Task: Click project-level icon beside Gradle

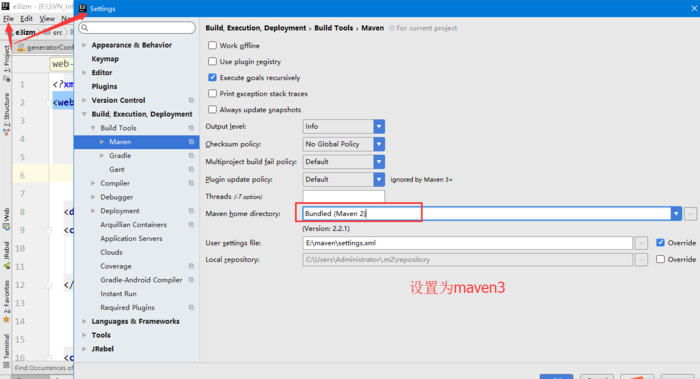Action: [191, 156]
